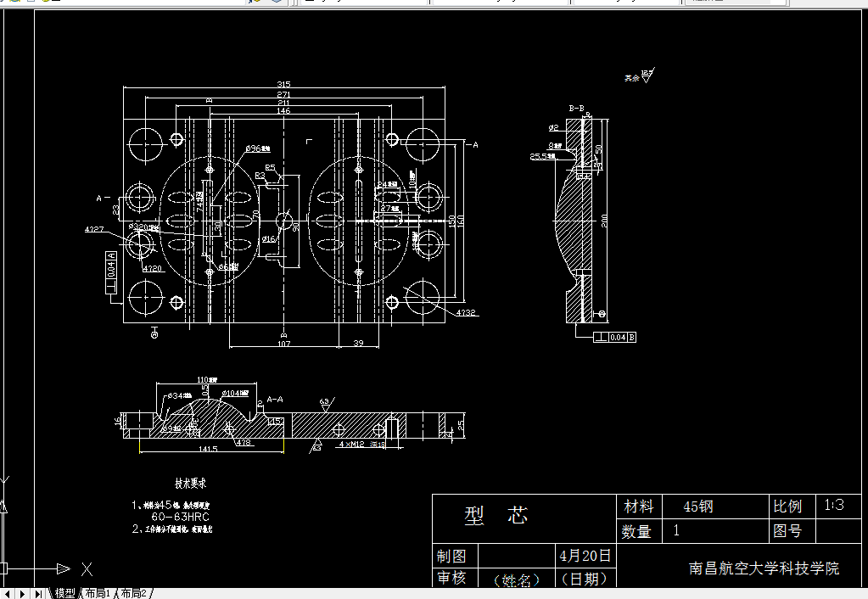Open the 布局1 layout tab
The height and width of the screenshot is (599, 868).
point(98,593)
